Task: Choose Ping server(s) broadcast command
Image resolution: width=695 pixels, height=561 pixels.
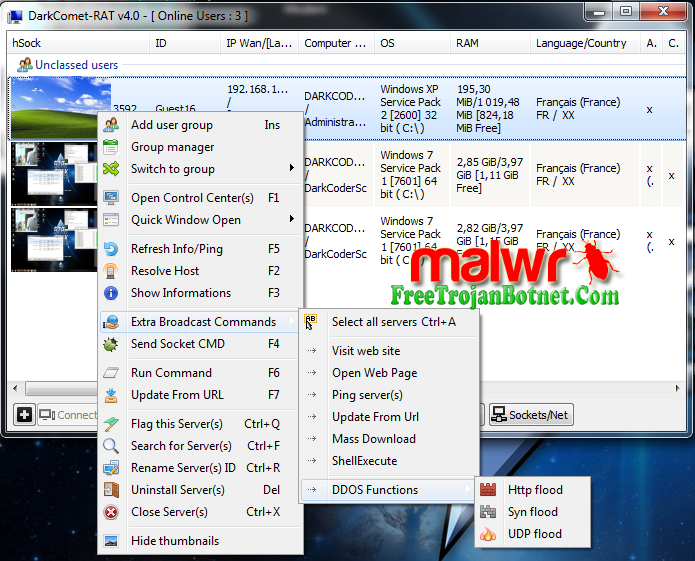Action: pos(389,395)
